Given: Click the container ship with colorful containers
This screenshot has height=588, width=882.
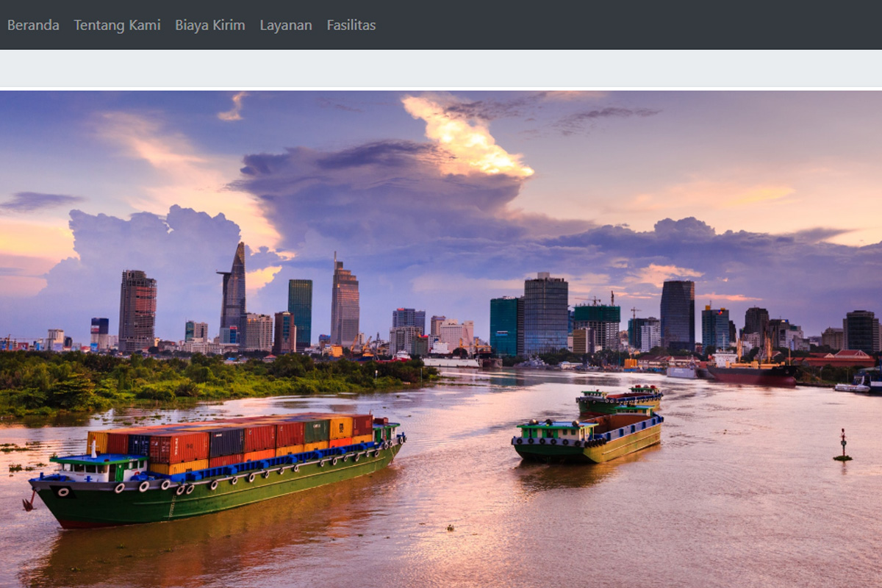Looking at the screenshot, I should (x=220, y=470).
